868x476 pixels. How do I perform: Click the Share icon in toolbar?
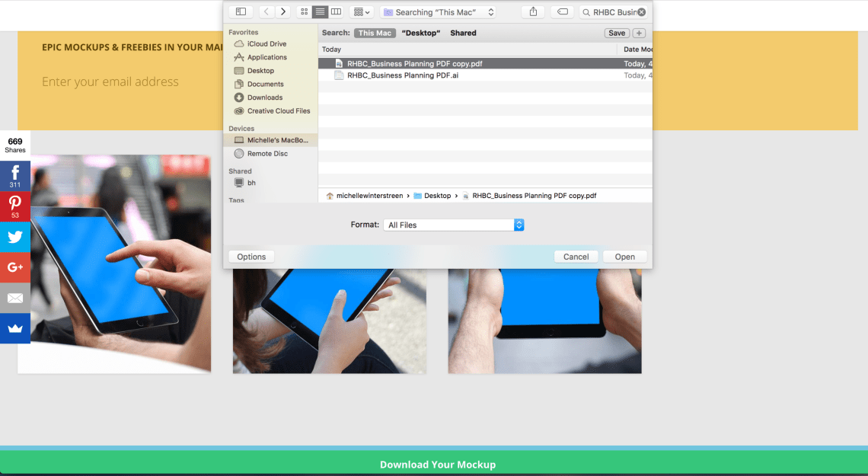tap(533, 12)
